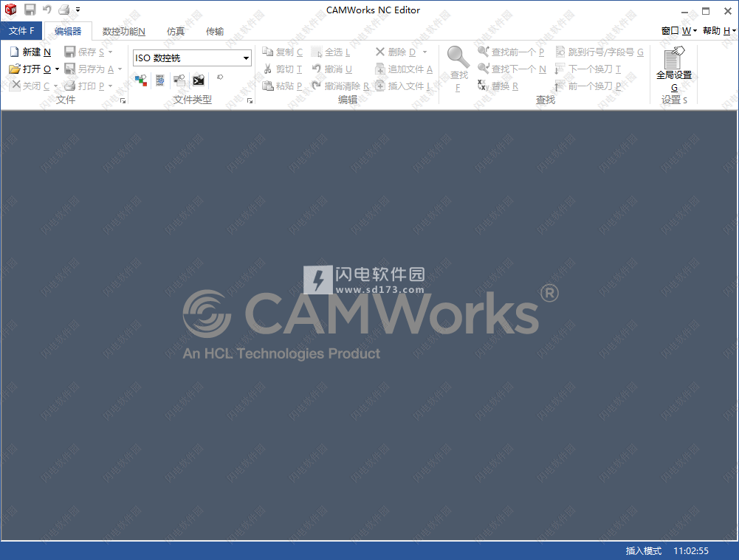Click the 保存 S save button
The height and width of the screenshot is (560, 739).
coord(84,52)
